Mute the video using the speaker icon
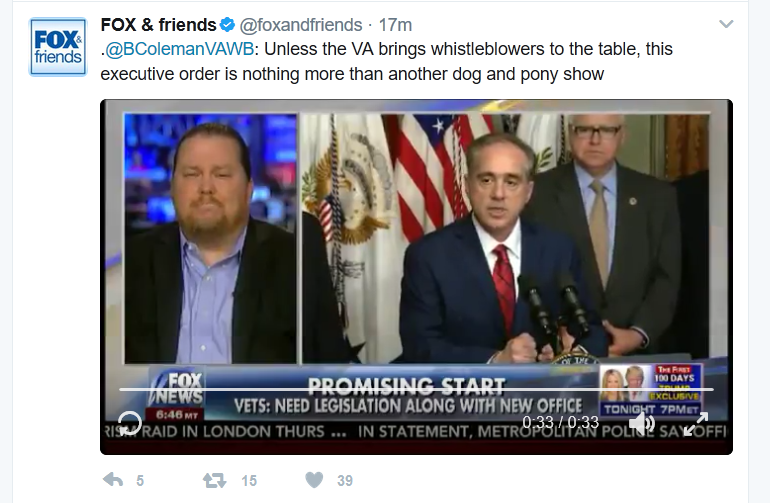This screenshot has width=770, height=503. tap(641, 422)
